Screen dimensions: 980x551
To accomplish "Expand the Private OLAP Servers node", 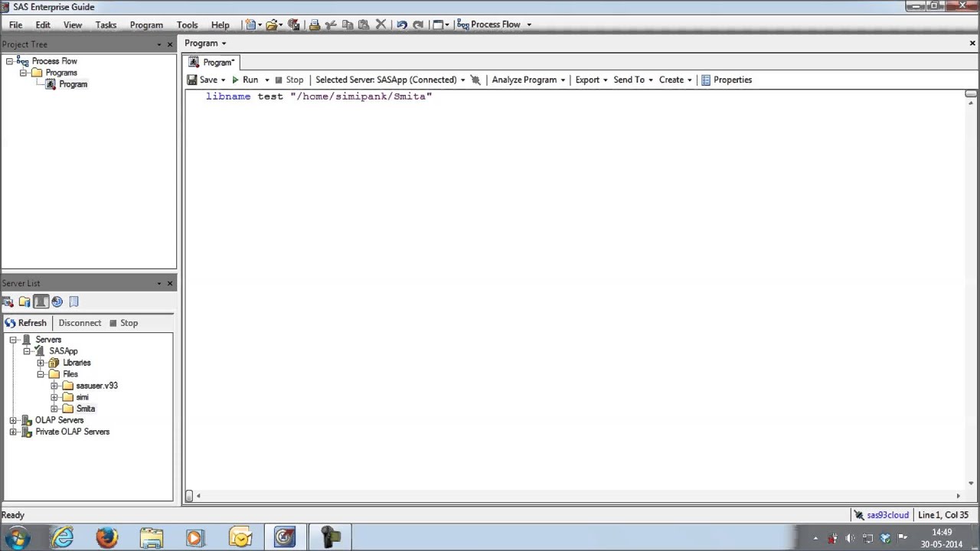I will point(13,432).
